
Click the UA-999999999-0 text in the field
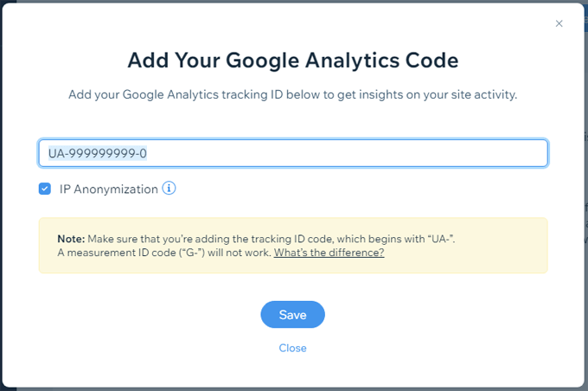[x=97, y=153]
